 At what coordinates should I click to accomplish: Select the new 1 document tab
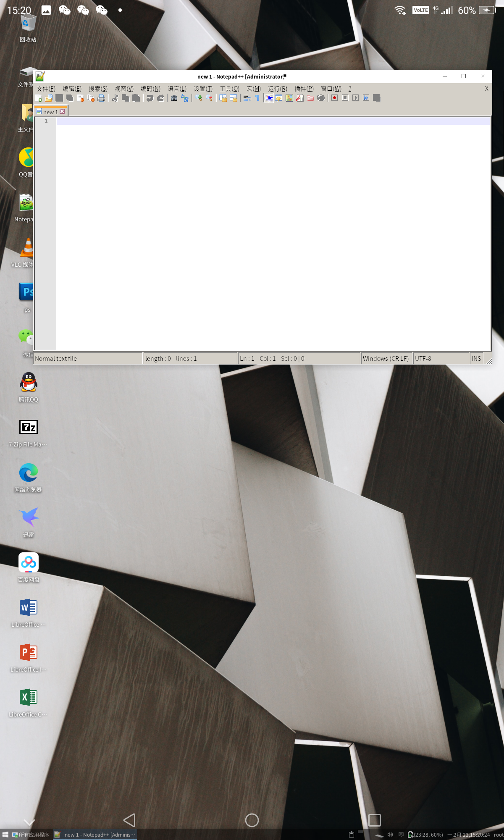50,112
